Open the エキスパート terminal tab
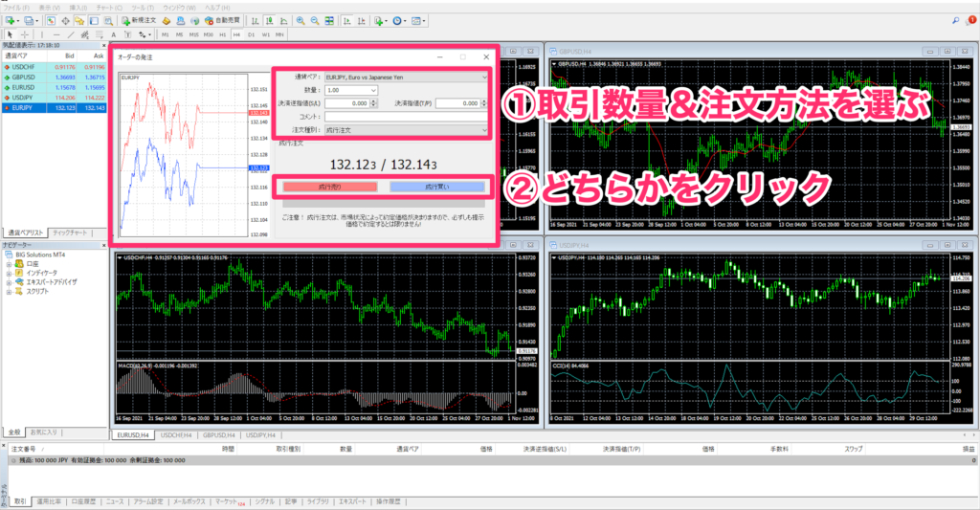The image size is (980, 510). 352,502
